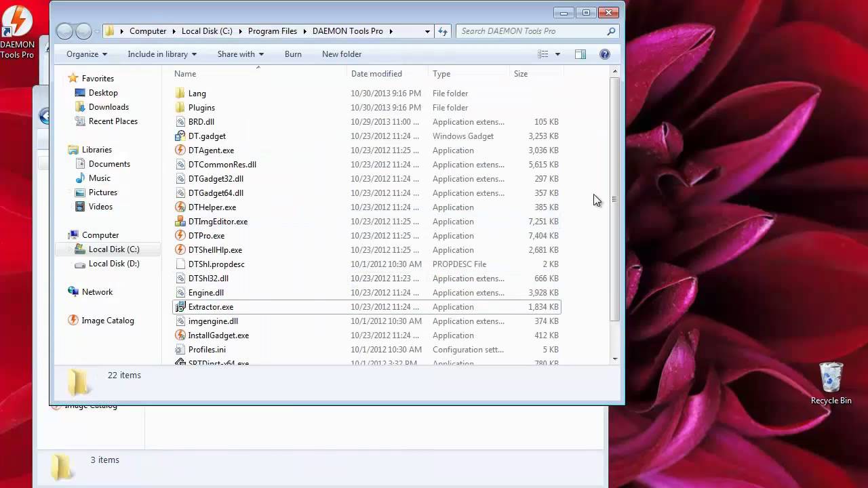The width and height of the screenshot is (868, 488).
Task: Click the Plugins folder icon
Action: pos(180,108)
